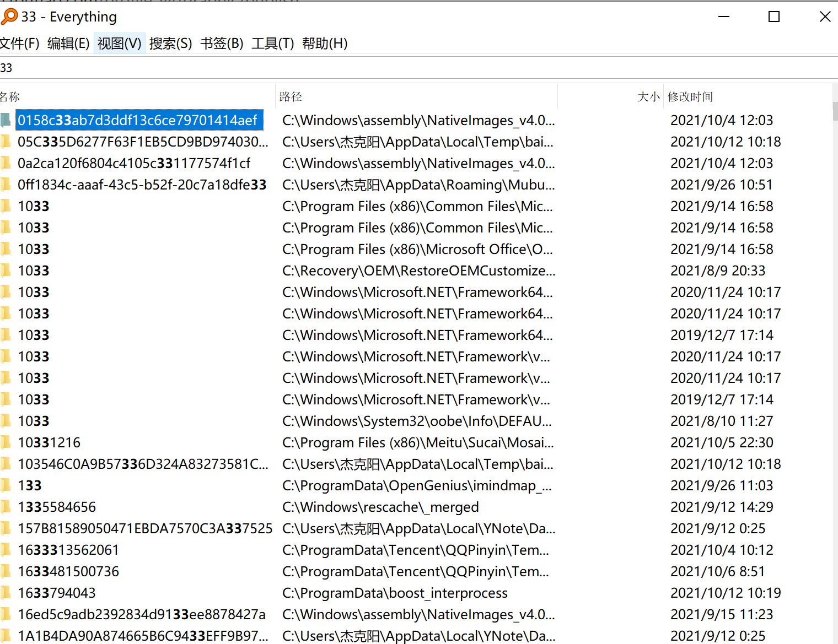Open the 视图(V) menu
838x644 pixels.
click(119, 44)
